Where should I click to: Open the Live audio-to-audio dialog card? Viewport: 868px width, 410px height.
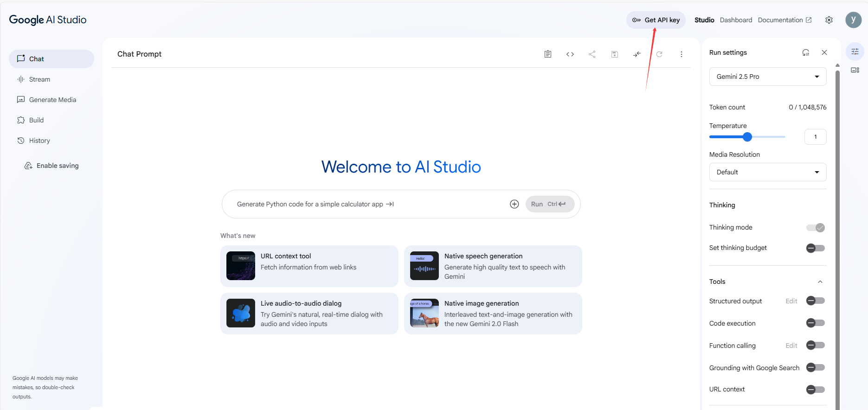[x=309, y=313]
